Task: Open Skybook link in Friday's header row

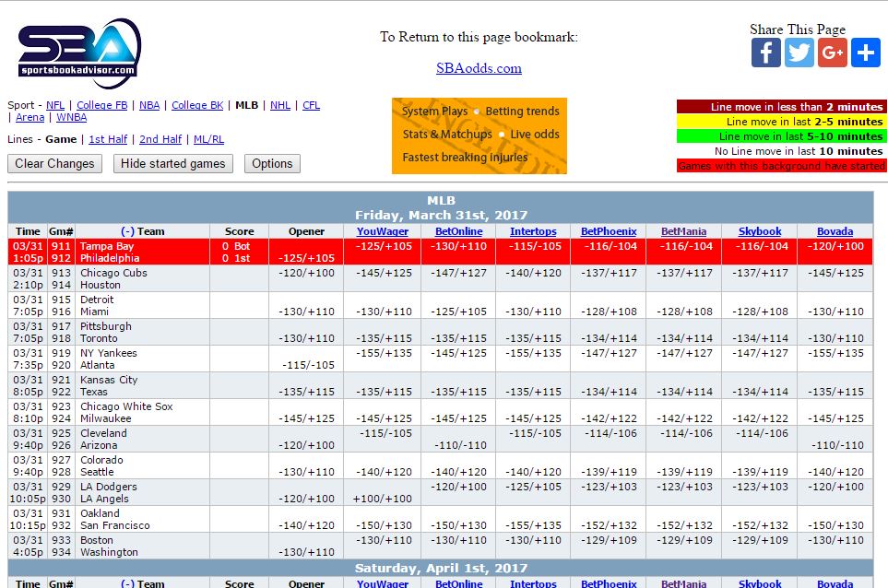Action: pyautogui.click(x=760, y=231)
